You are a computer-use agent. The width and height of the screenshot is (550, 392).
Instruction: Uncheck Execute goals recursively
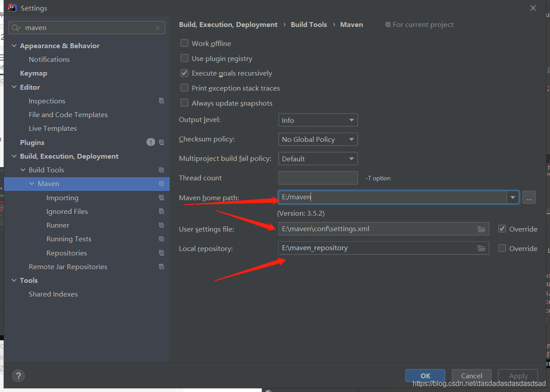tap(184, 73)
